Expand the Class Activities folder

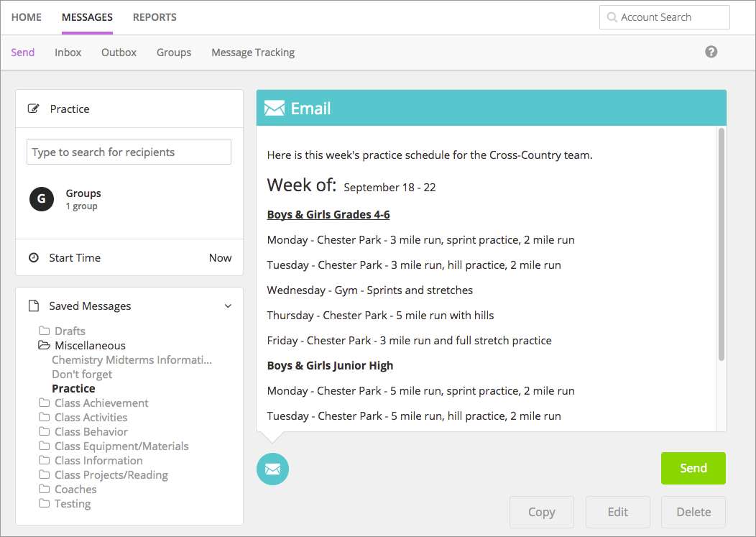[x=91, y=418]
